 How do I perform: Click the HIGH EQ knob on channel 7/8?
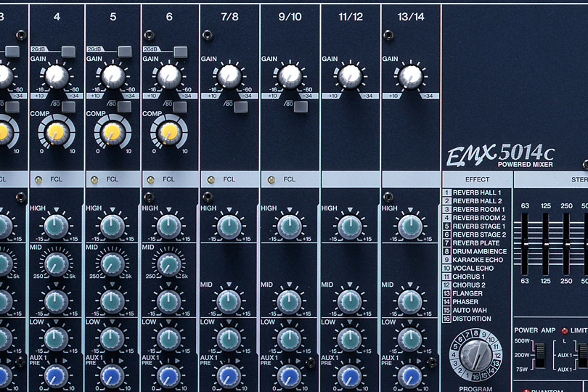coord(229,226)
